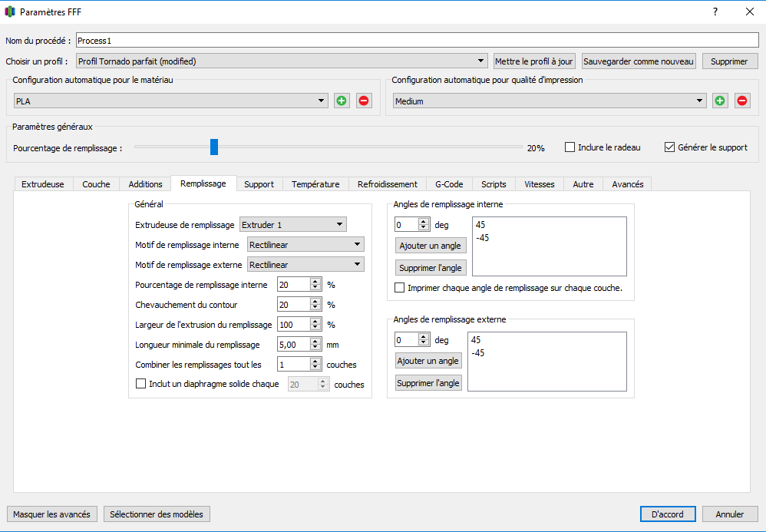This screenshot has height=532, width=766.
Task: Click the Paramètres FFF app icon
Action: click(10, 12)
